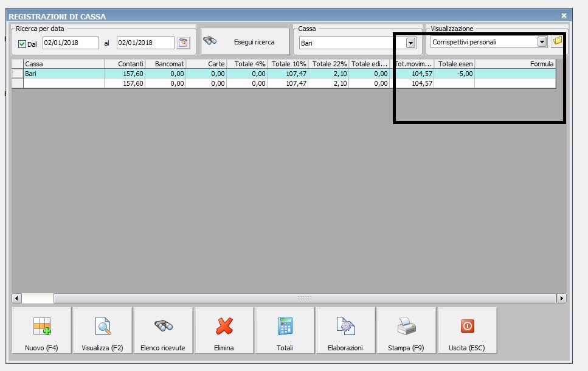Screen dimensions: 588x371
Task: Toggle the Dal date checkbox
Action: [x=22, y=44]
